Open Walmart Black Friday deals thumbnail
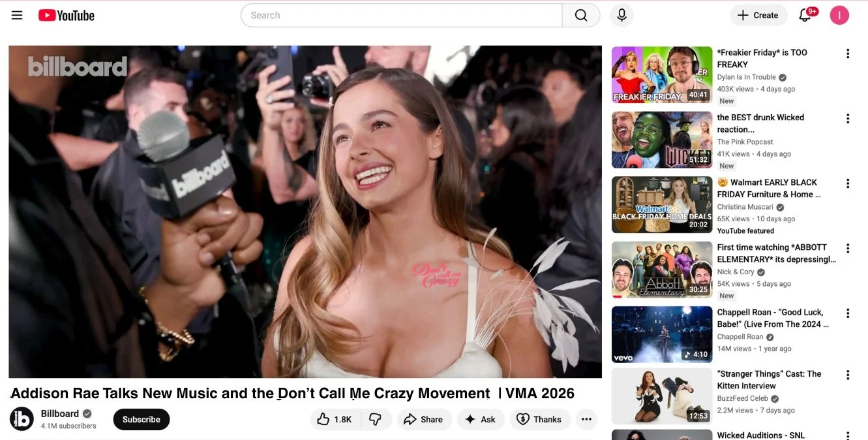Image resolution: width=868 pixels, height=440 pixels. [x=662, y=205]
